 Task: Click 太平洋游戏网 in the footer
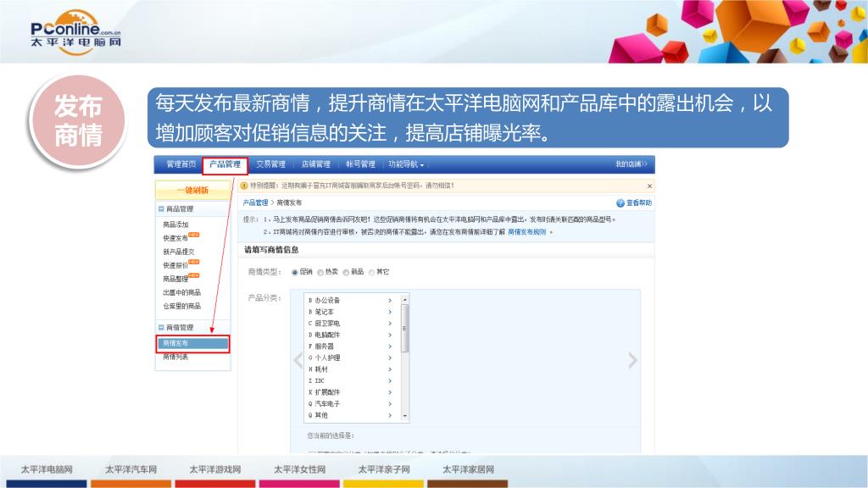pos(215,469)
